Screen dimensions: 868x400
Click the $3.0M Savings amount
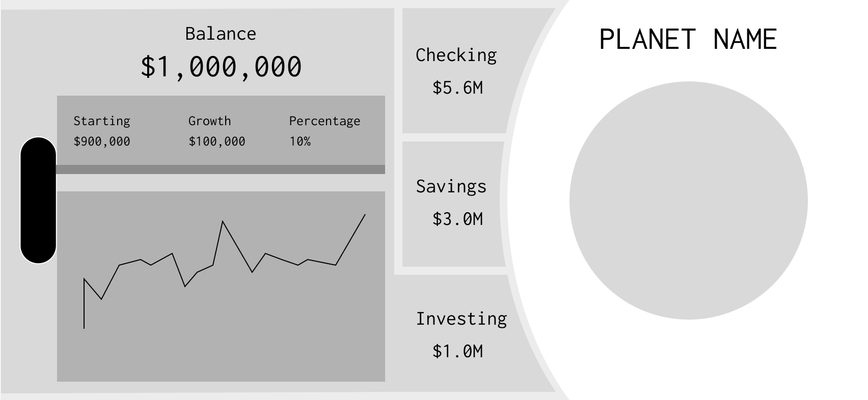[457, 219]
